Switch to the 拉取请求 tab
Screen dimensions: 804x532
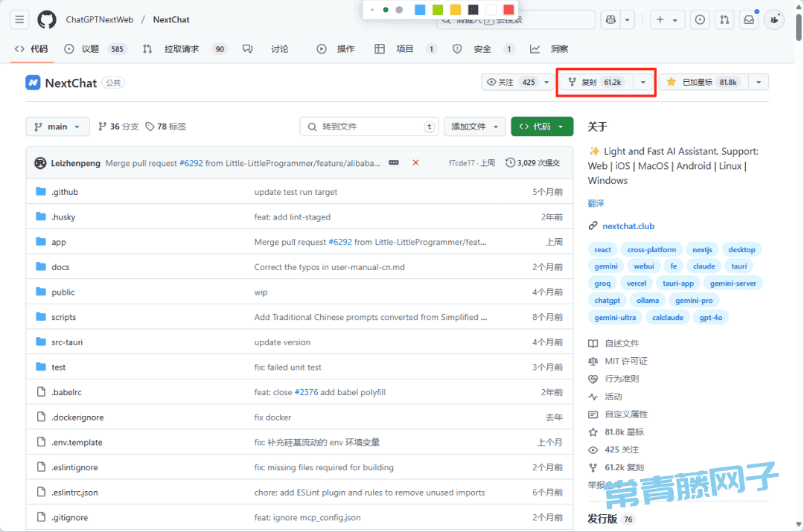(x=185, y=49)
